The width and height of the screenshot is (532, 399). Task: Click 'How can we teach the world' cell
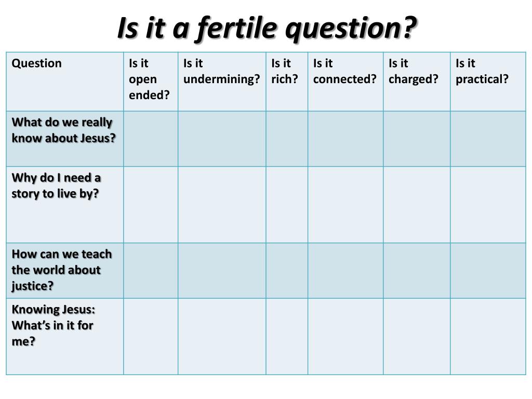click(65, 271)
